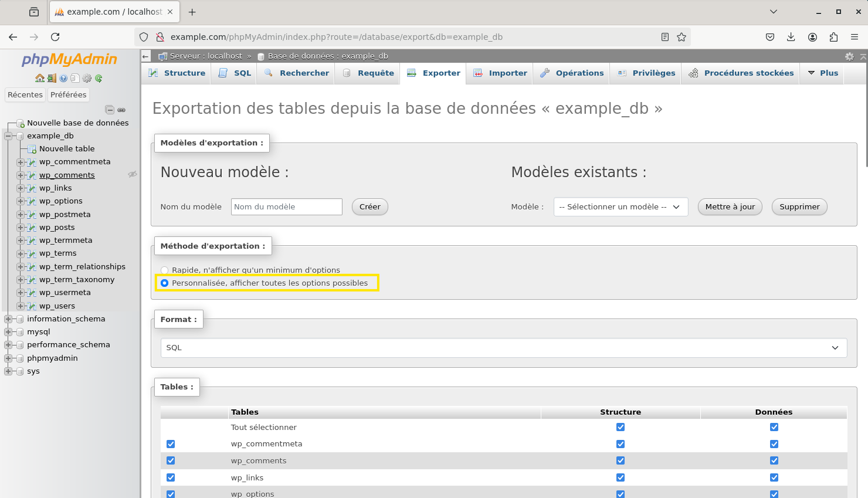The height and width of the screenshot is (498, 868).
Task: Uncheck wp_comments Structure checkbox
Action: coord(621,460)
